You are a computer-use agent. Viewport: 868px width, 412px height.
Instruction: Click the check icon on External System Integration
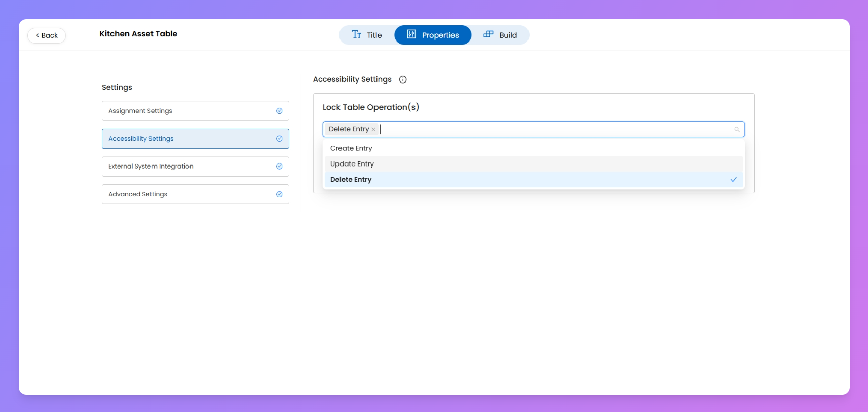[x=279, y=167]
